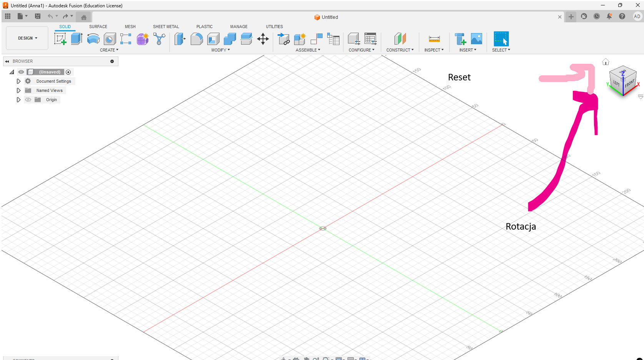Collapse the Unsaved root node
This screenshot has width=644, height=360.
tap(12, 72)
